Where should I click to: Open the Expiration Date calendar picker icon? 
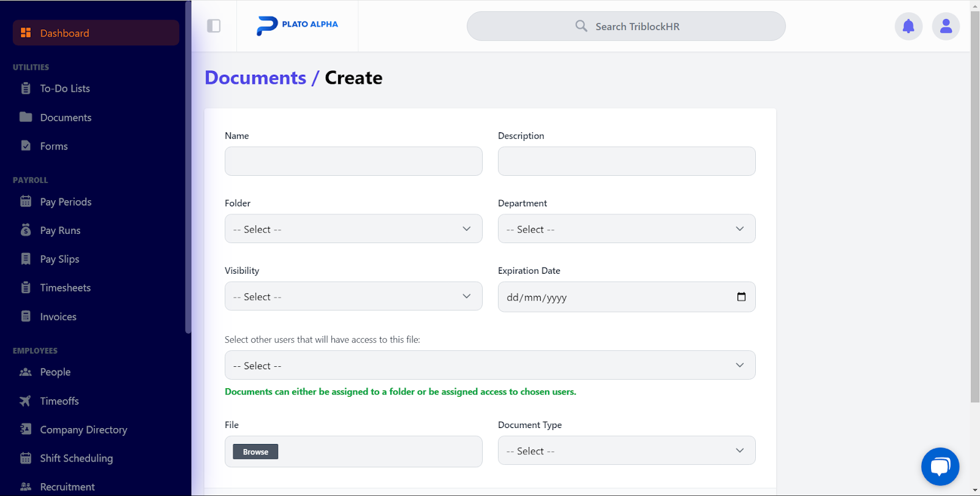[x=741, y=297]
